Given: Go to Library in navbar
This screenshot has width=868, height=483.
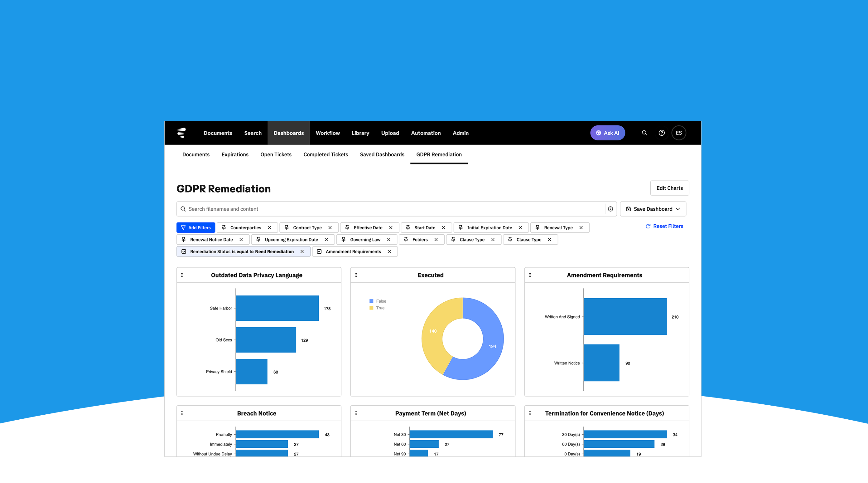Looking at the screenshot, I should coord(360,133).
